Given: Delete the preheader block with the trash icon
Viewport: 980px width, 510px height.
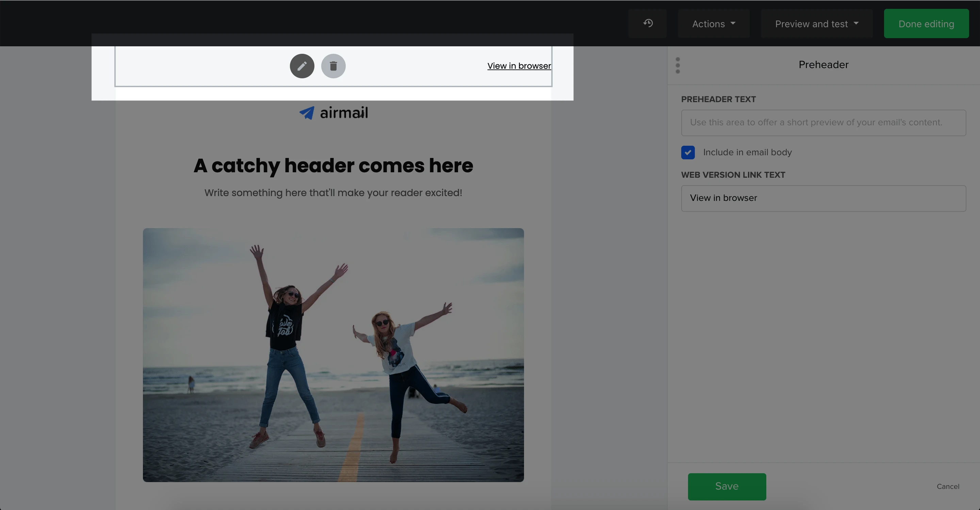Looking at the screenshot, I should 333,66.
